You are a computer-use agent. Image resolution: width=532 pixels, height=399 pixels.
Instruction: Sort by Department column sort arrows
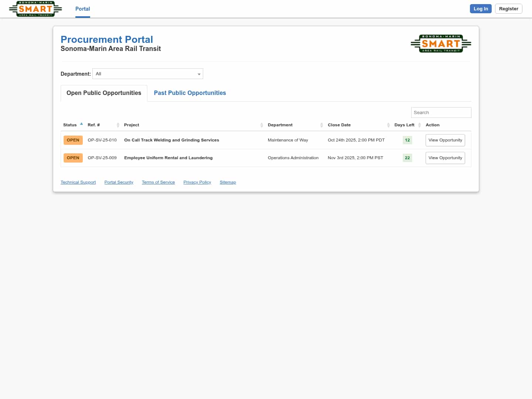[x=321, y=125]
